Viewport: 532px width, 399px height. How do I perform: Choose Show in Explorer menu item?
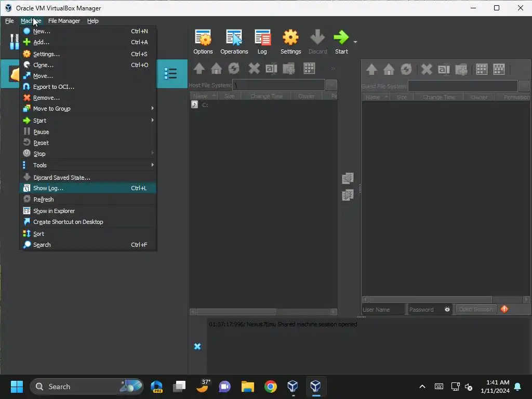(x=88, y=211)
